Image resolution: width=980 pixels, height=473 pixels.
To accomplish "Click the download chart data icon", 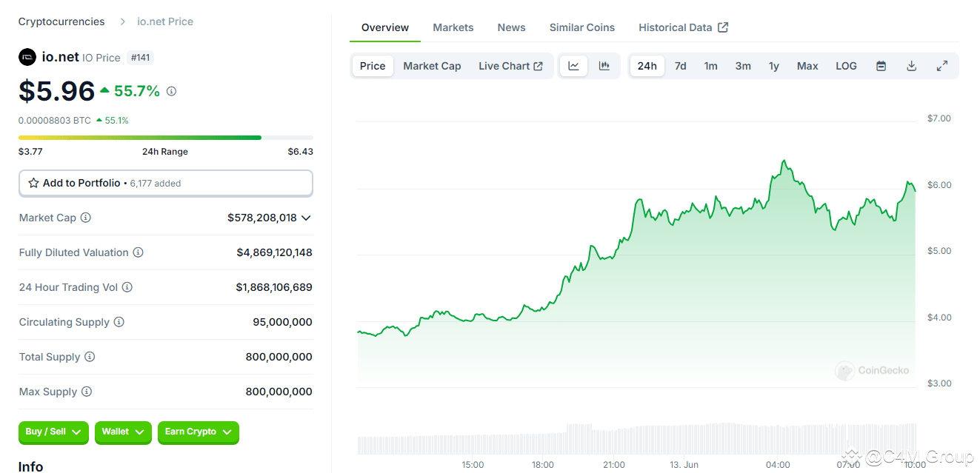I will coord(912,66).
